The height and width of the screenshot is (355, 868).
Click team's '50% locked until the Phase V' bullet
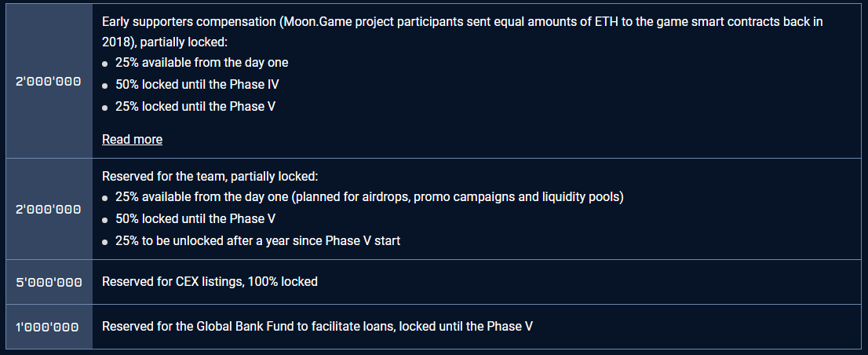click(195, 219)
